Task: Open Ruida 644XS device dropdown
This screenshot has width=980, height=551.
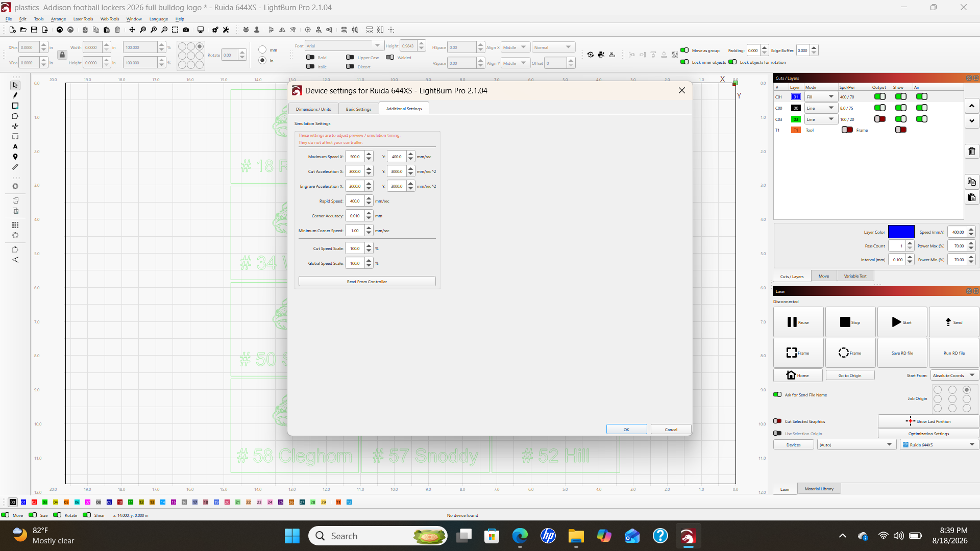Action: (939, 445)
